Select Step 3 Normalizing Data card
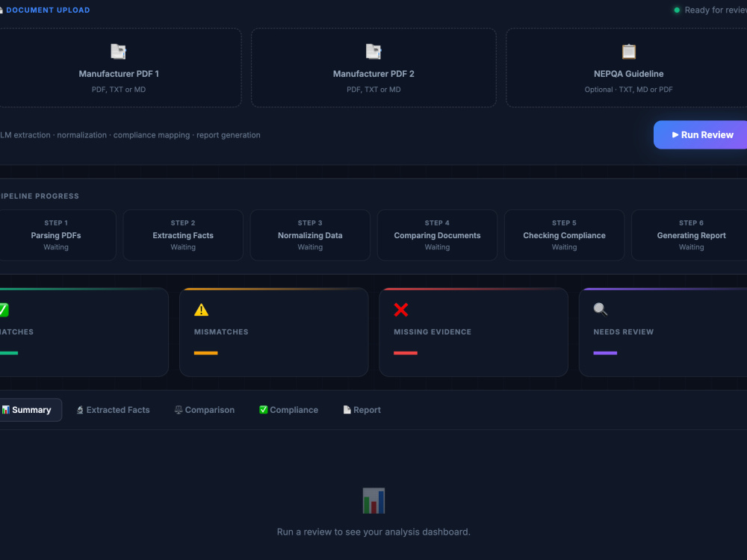Viewport: 747px width, 560px height. pyautogui.click(x=310, y=234)
